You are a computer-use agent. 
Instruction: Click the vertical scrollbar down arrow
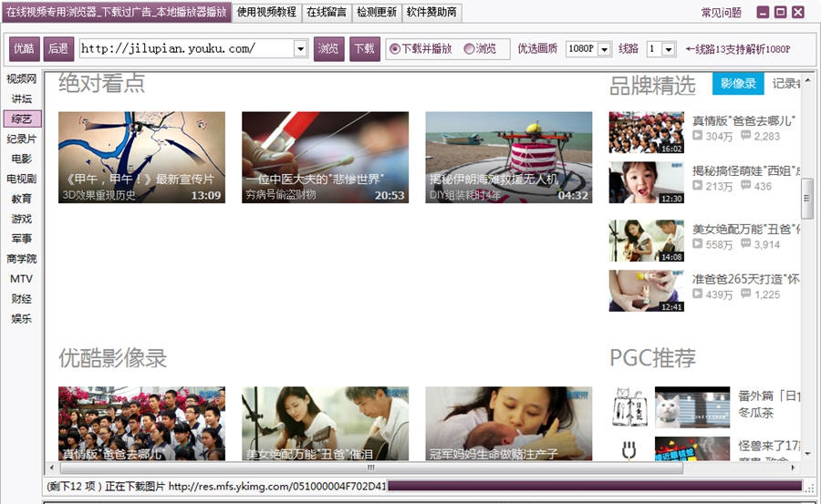tap(807, 454)
